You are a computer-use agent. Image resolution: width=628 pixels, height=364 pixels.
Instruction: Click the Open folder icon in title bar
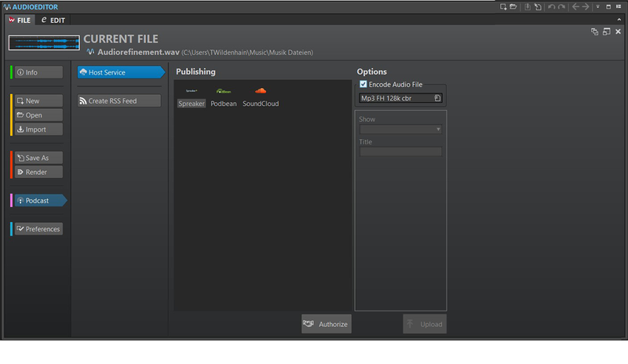pos(513,7)
